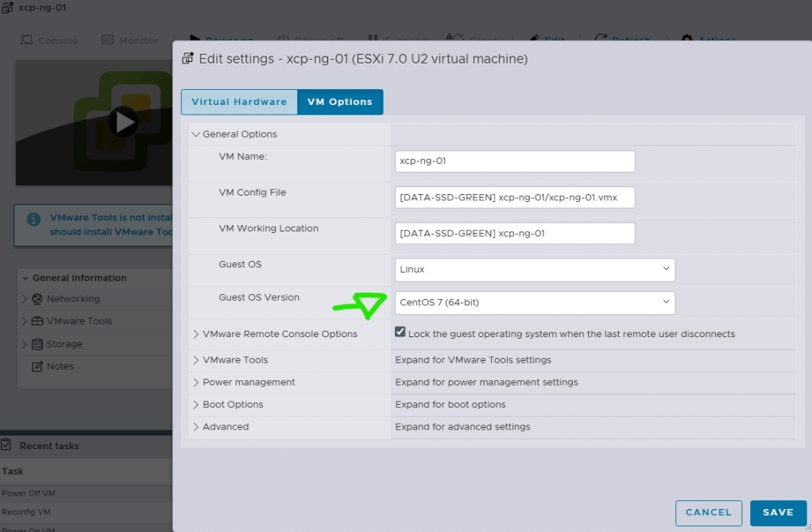
Task: Open the Guest OS dropdown
Action: (535, 270)
